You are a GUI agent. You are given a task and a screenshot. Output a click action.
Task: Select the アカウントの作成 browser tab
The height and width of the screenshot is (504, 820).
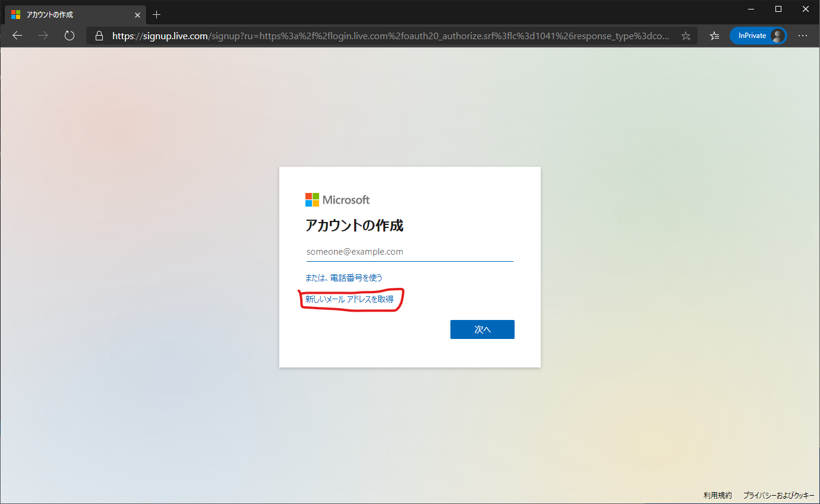pos(75,15)
